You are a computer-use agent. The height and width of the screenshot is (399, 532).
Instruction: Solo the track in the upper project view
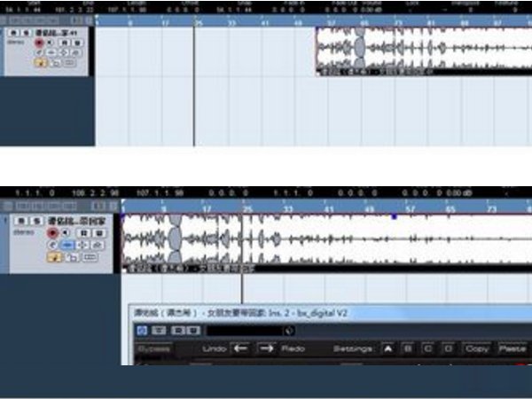coord(26,33)
